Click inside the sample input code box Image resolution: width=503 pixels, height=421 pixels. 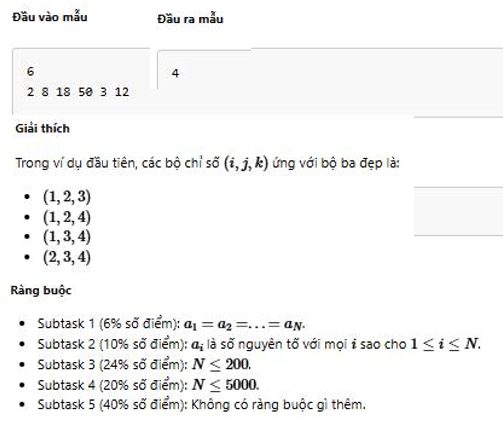pos(81,82)
